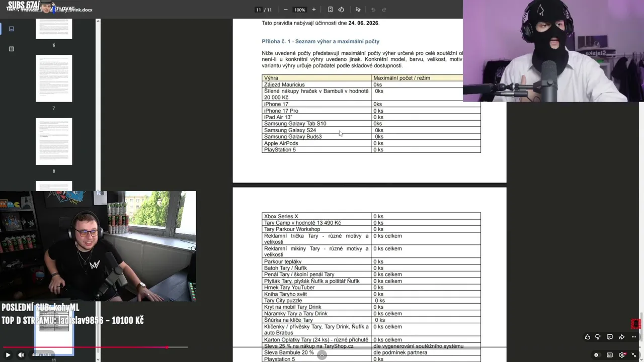
Task: Open page 8 thumbnail
Action: pos(54,141)
